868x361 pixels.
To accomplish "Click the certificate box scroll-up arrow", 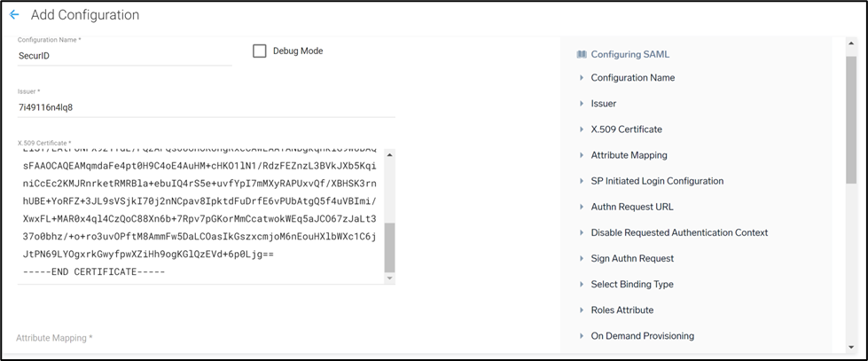I will (389, 156).
